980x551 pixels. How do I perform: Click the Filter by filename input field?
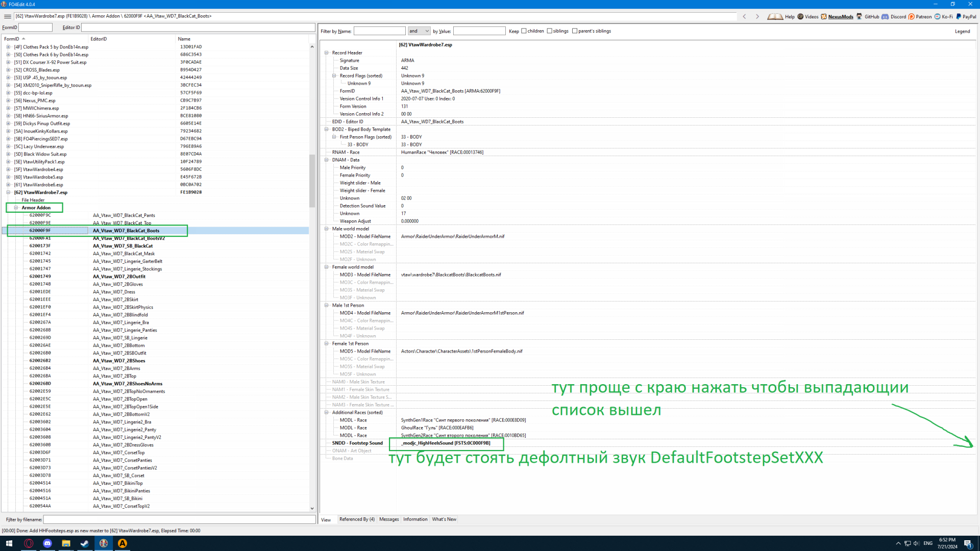coord(179,519)
